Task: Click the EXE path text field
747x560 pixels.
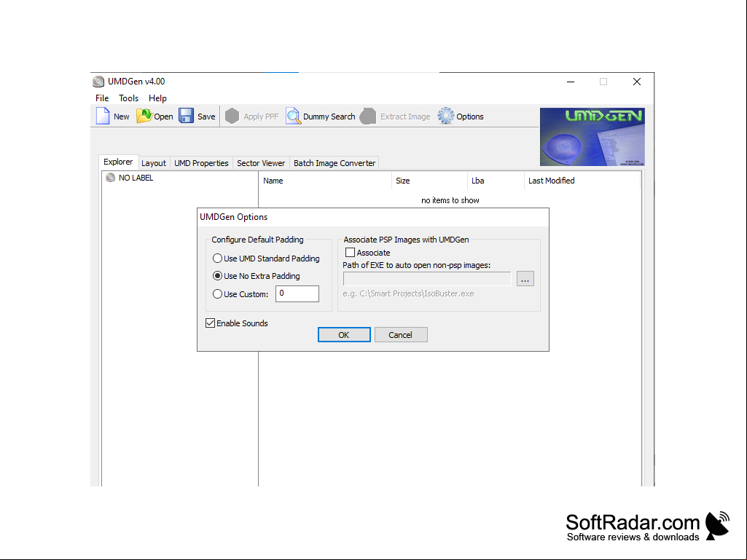Action: coord(427,279)
